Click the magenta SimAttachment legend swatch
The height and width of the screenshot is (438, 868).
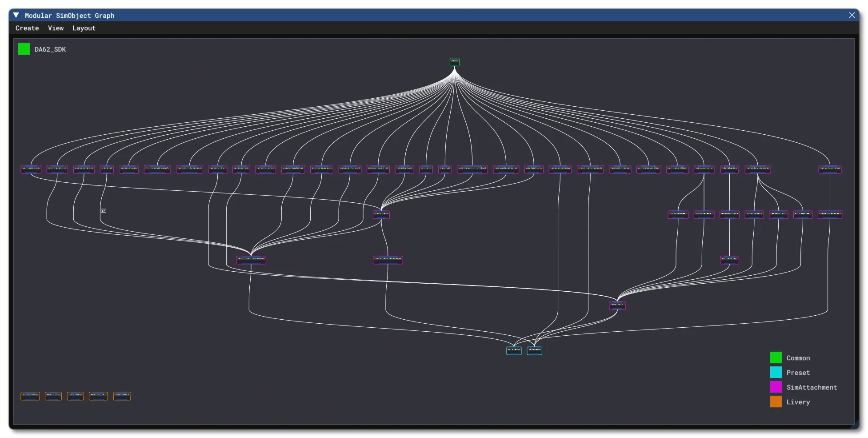(x=776, y=387)
